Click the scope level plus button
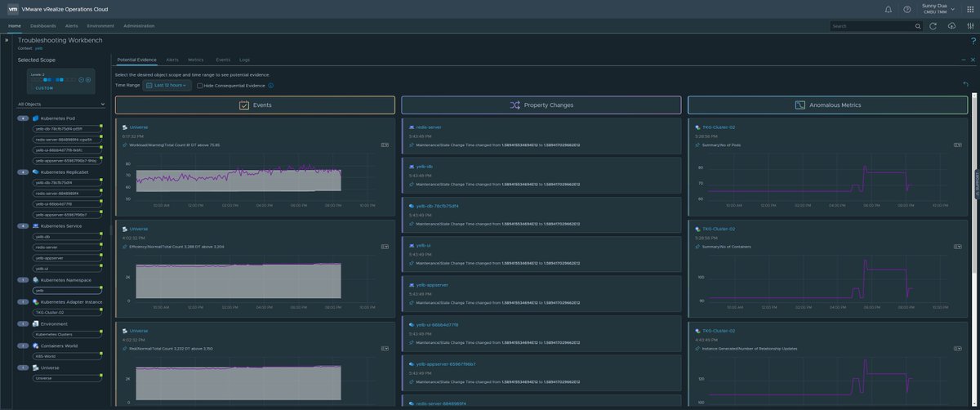Viewport: 980px width, 410px height. (x=88, y=79)
